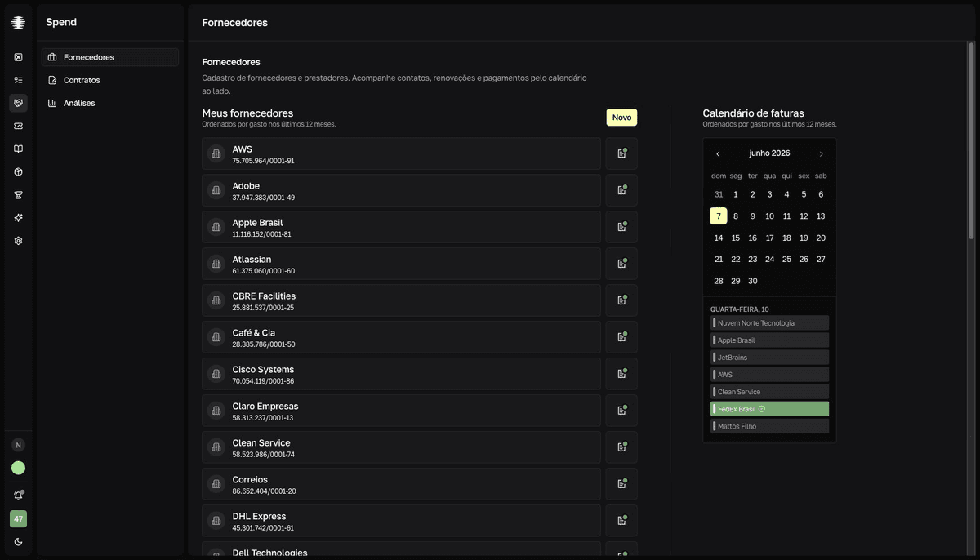Screen dimensions: 980x560
Task: Open the sparkles AI sidebar icon
Action: [18, 217]
